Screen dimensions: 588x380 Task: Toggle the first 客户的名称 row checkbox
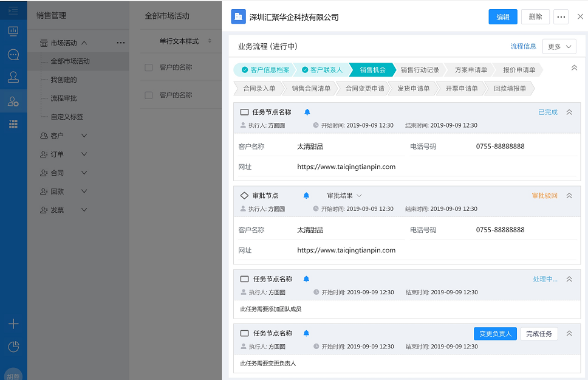[x=148, y=67]
